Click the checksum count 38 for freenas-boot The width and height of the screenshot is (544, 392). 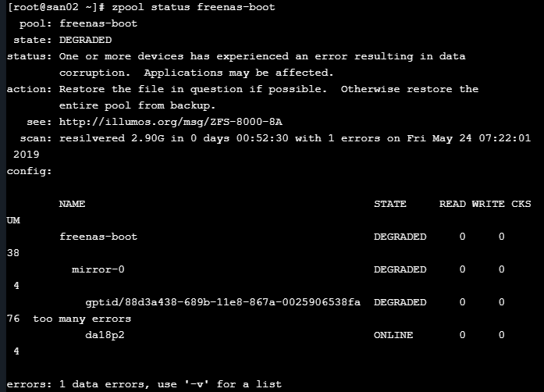[x=13, y=253]
